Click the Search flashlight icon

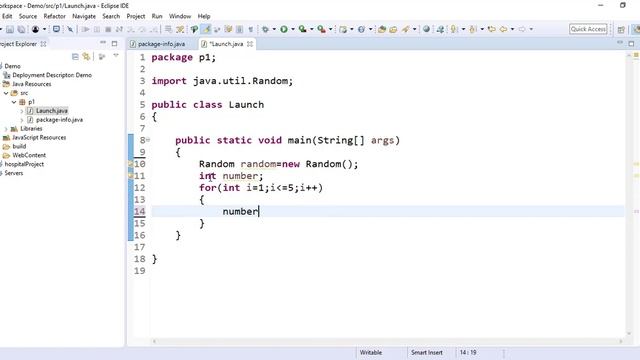[406, 29]
